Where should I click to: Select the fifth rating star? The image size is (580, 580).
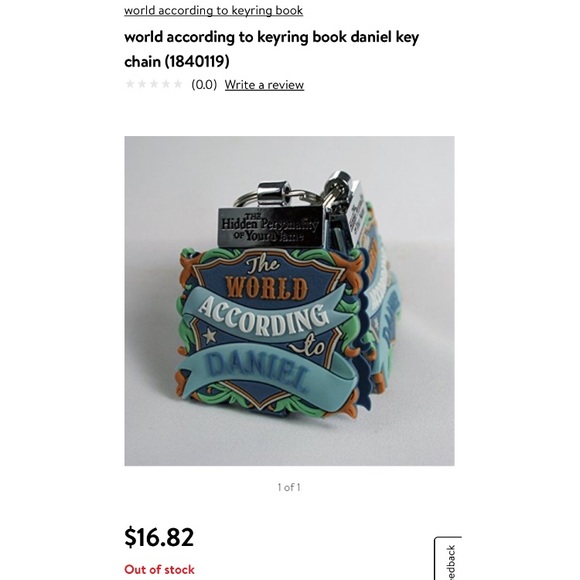tap(178, 84)
